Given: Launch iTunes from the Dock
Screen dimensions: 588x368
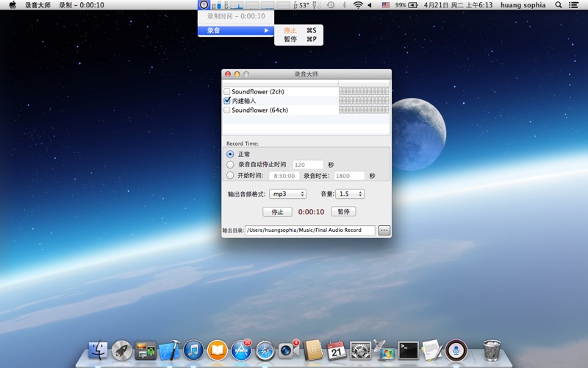Looking at the screenshot, I should click(193, 350).
